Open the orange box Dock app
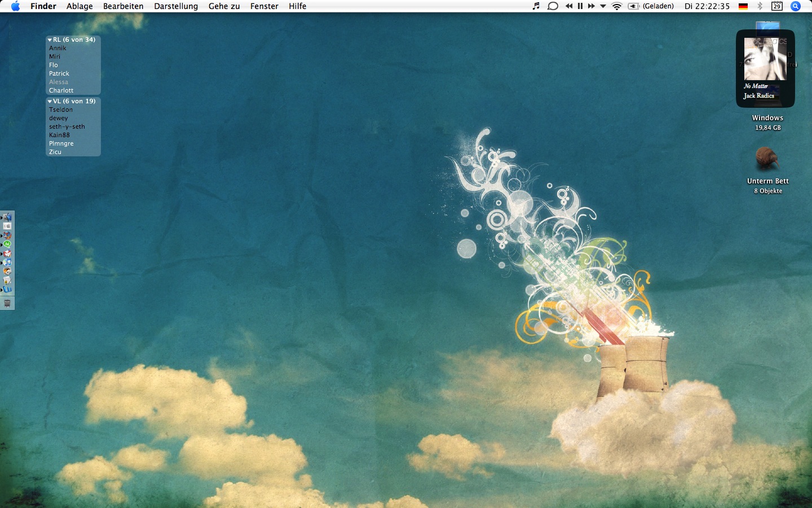812x508 pixels. click(7, 271)
